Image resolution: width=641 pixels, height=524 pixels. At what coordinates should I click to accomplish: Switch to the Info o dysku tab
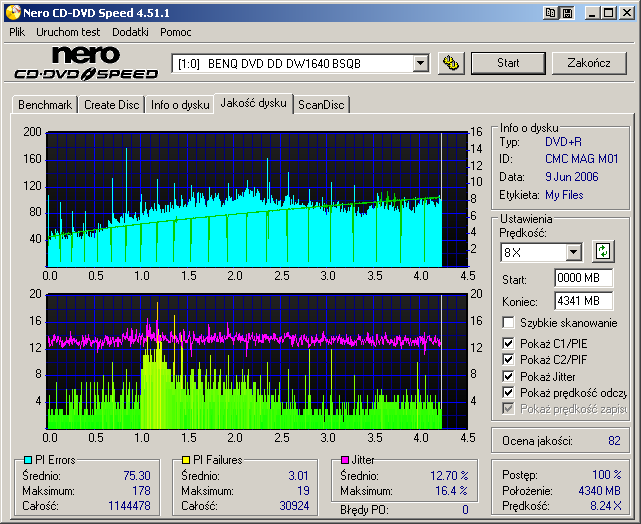[x=180, y=105]
